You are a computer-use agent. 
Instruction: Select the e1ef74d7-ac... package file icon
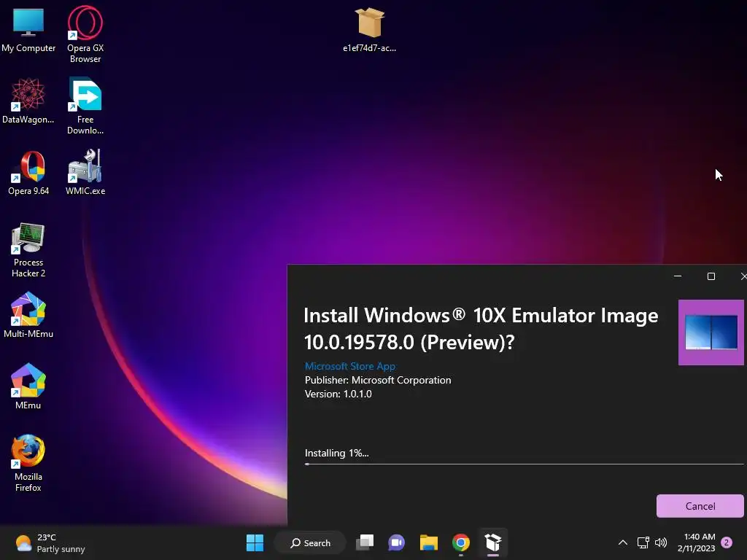click(370, 29)
